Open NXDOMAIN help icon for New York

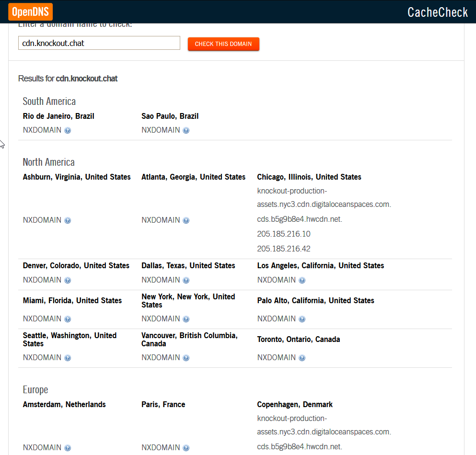(186, 319)
